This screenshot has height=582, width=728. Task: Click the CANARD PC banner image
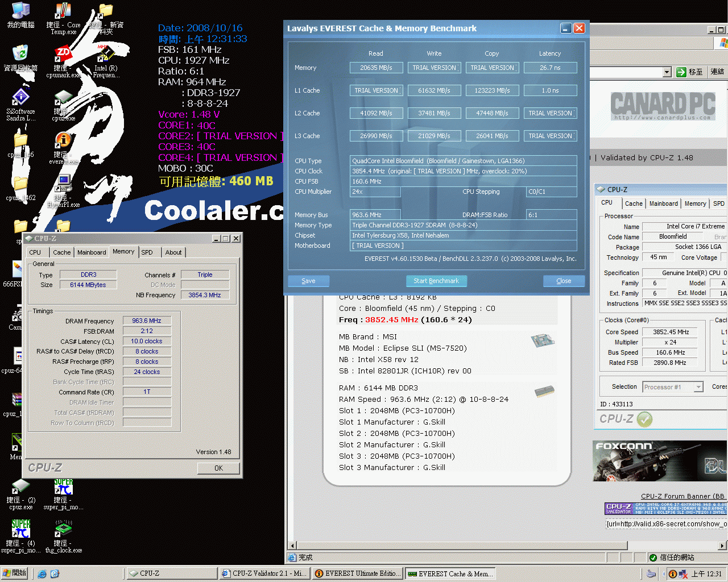[x=663, y=106]
